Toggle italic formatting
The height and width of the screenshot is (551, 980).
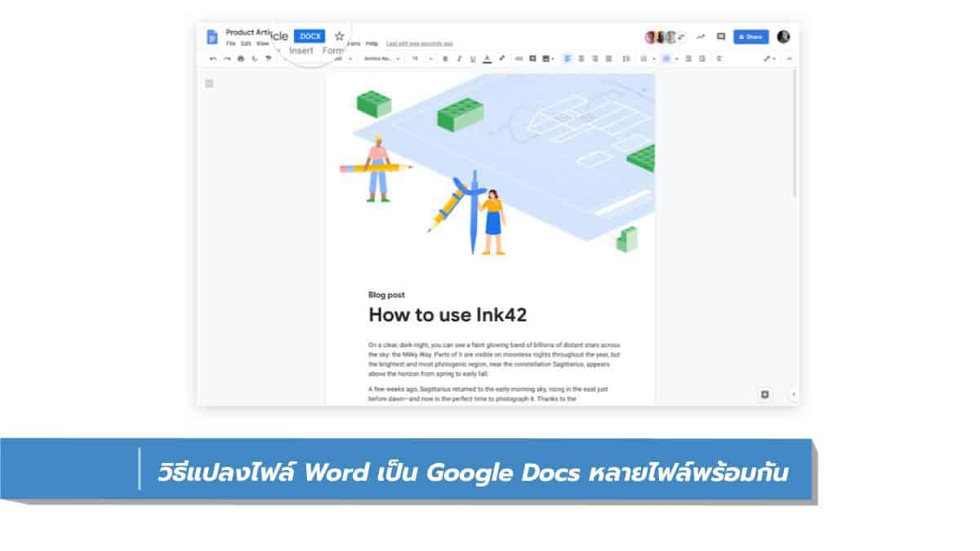click(459, 59)
